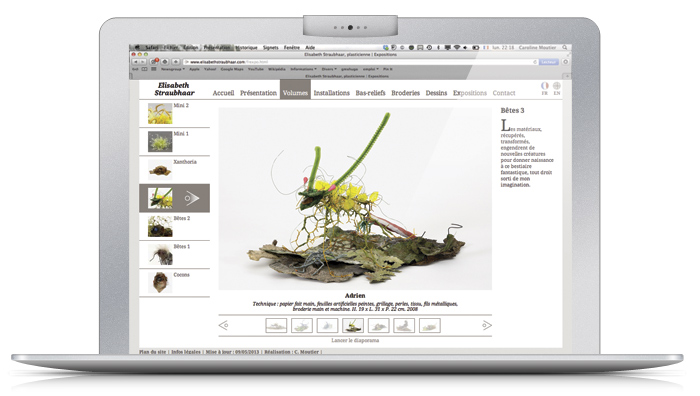Open the Installations navigation item
The height and width of the screenshot is (396, 700).
[331, 93]
